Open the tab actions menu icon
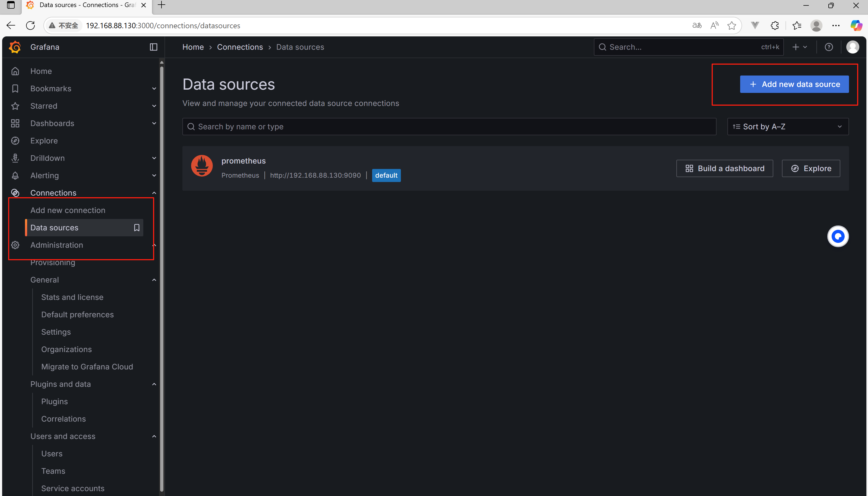The image size is (868, 496). (x=11, y=5)
